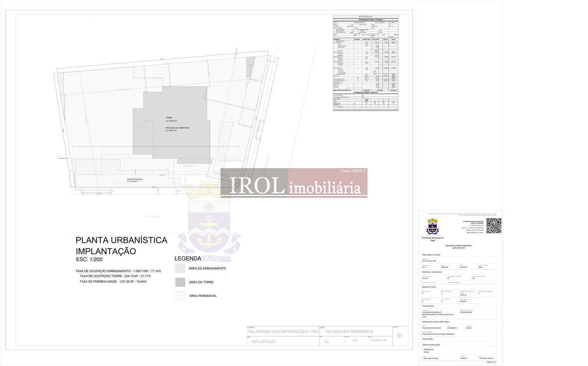Click the 'ÁREA PERMEÁVEL A.= 237,96 m²' plan label

pyautogui.click(x=135, y=180)
